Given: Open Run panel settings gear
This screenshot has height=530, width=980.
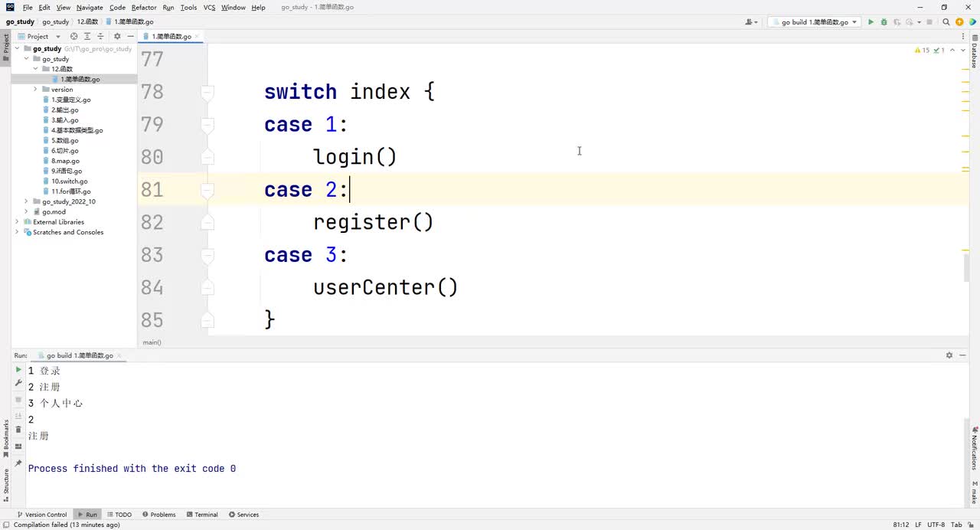Looking at the screenshot, I should coord(949,355).
